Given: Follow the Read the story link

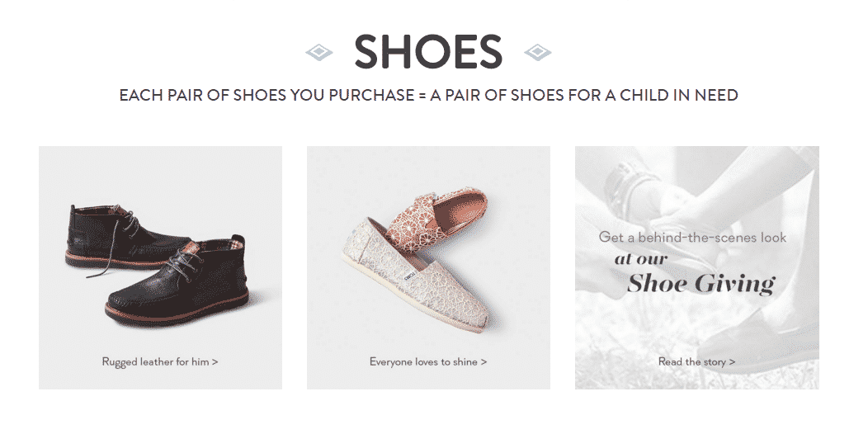Looking at the screenshot, I should tap(696, 361).
